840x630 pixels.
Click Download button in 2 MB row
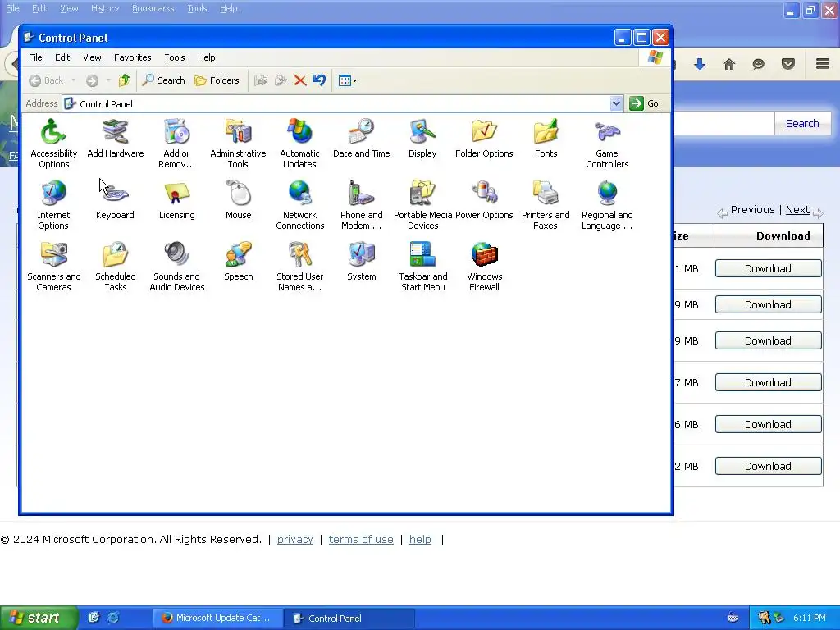(768, 466)
